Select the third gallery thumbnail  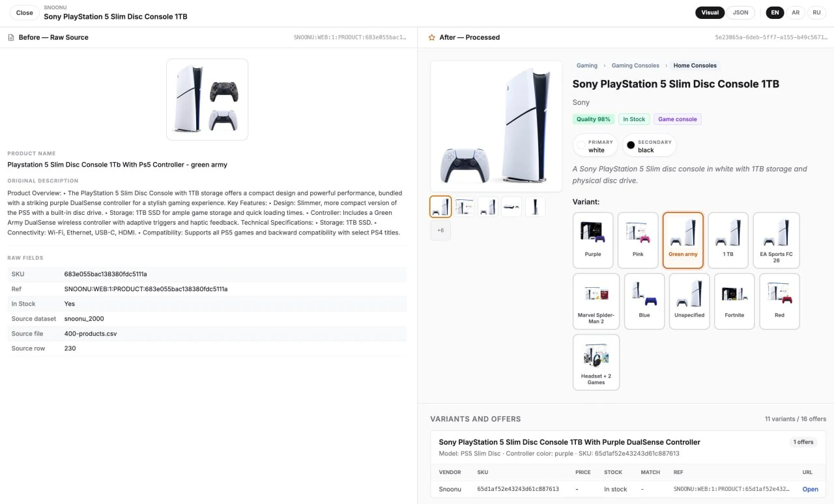pyautogui.click(x=488, y=206)
